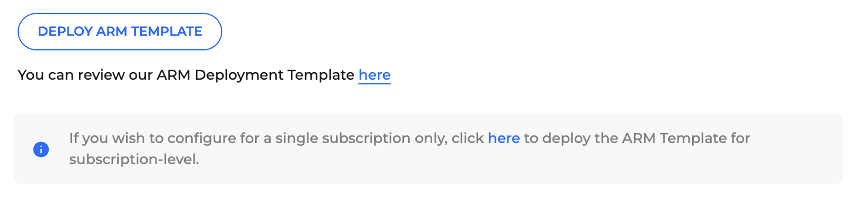Image resolution: width=868 pixels, height=211 pixels.
Task: Open the underlined here hyperlink
Action: [374, 76]
